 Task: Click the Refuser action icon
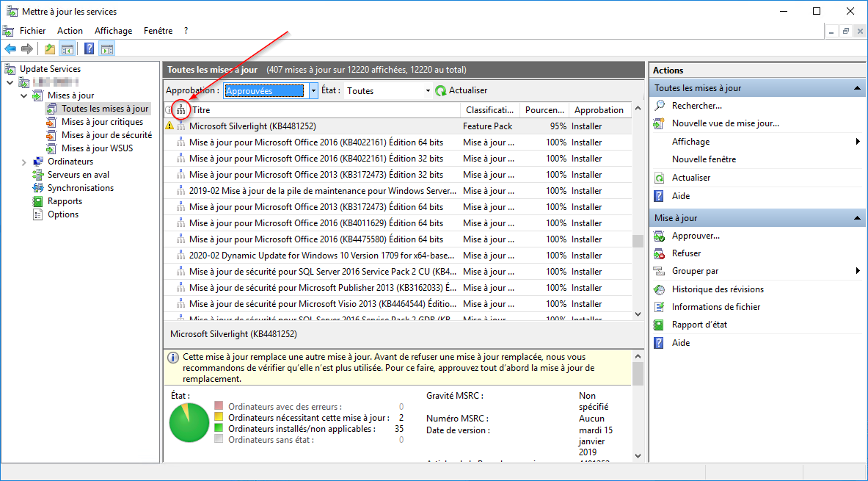coord(659,253)
